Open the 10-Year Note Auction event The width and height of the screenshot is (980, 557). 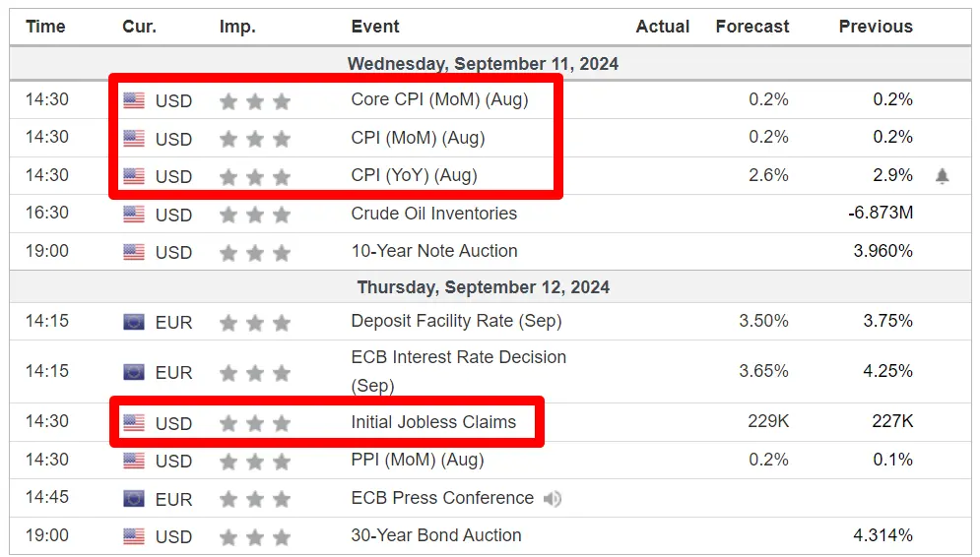tap(434, 251)
